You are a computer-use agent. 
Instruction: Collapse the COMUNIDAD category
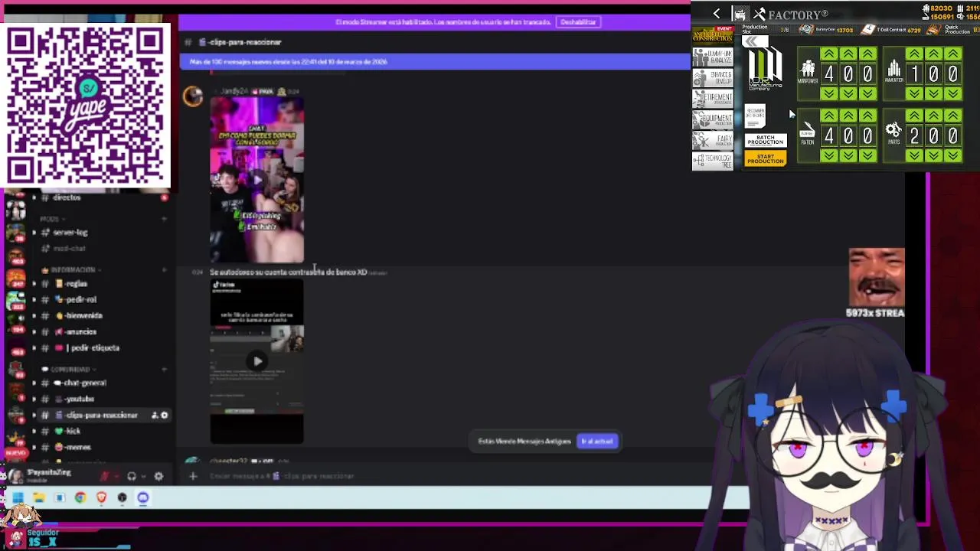(x=70, y=369)
